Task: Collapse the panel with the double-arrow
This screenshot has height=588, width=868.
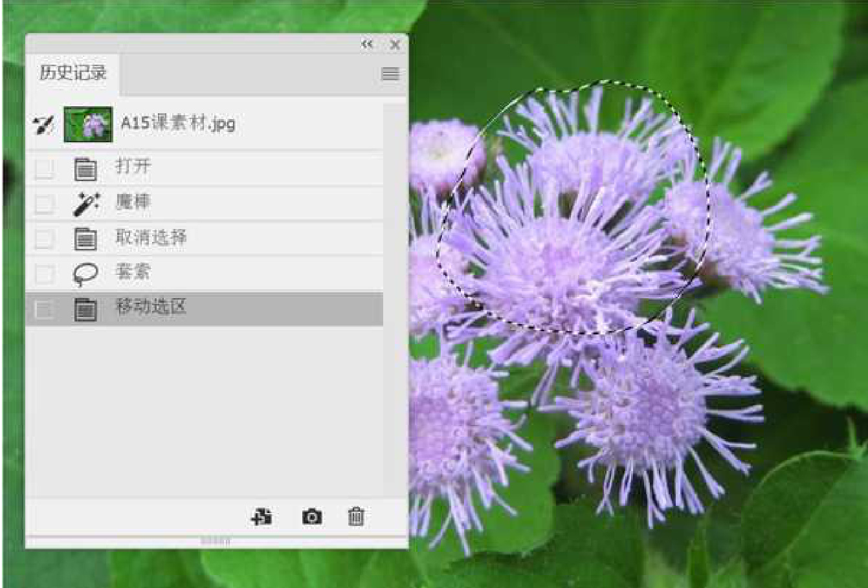Action: (367, 45)
